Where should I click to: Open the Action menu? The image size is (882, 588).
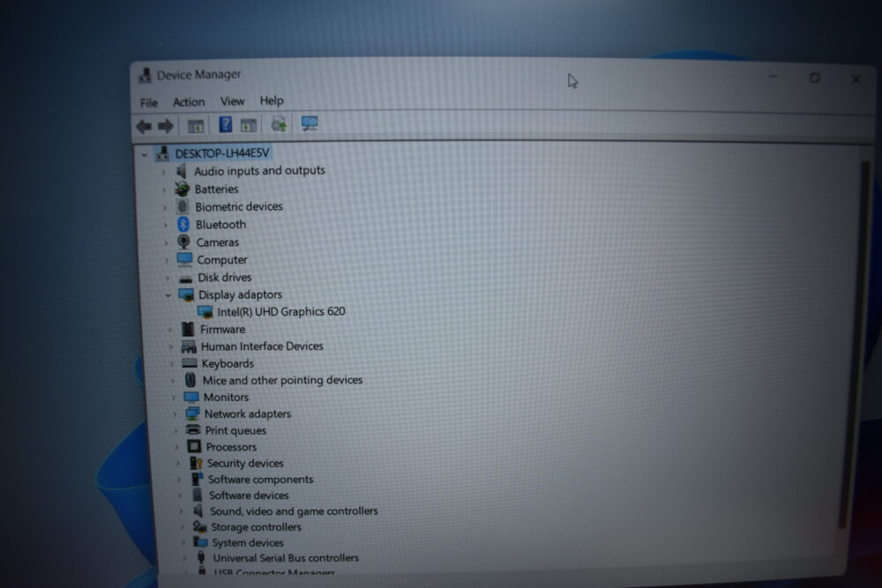click(189, 101)
